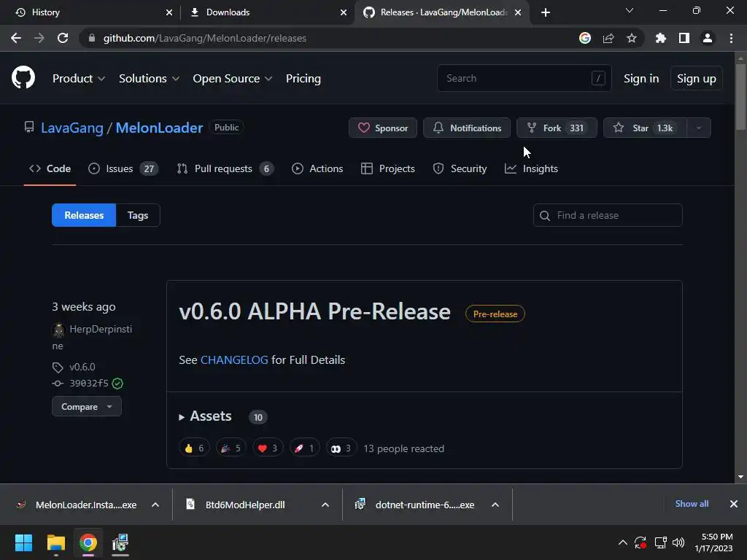Switch to the Downloads browser tab

[267, 12]
